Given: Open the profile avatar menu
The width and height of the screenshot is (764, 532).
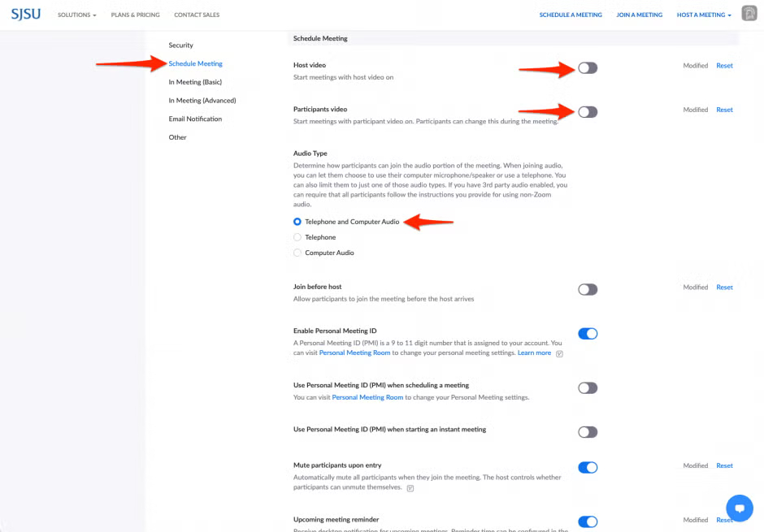Looking at the screenshot, I should click(x=749, y=14).
